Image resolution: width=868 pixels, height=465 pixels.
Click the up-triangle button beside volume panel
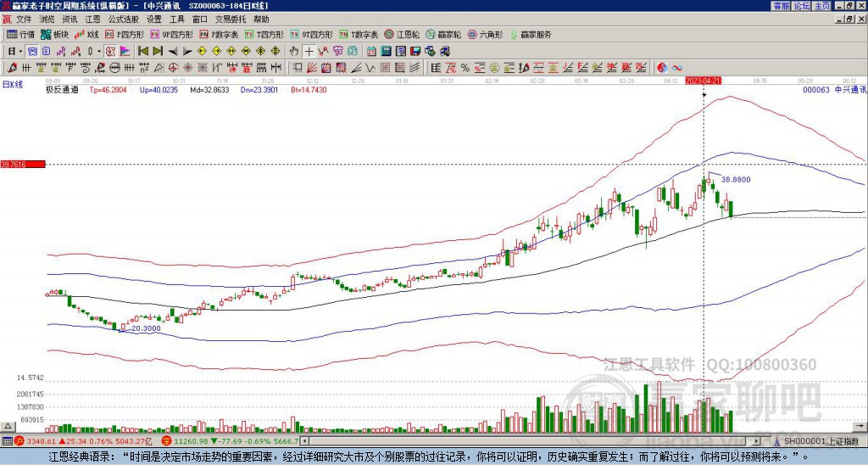8,426
